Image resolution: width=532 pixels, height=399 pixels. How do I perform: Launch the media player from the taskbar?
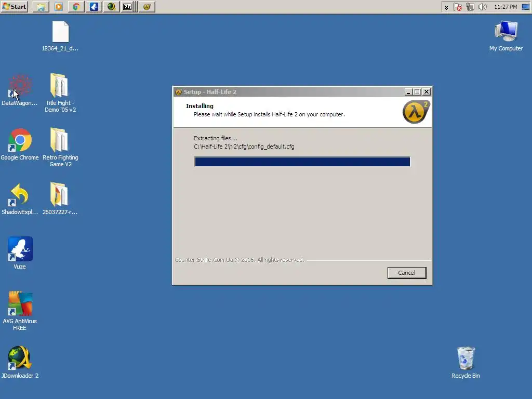pyautogui.click(x=59, y=7)
